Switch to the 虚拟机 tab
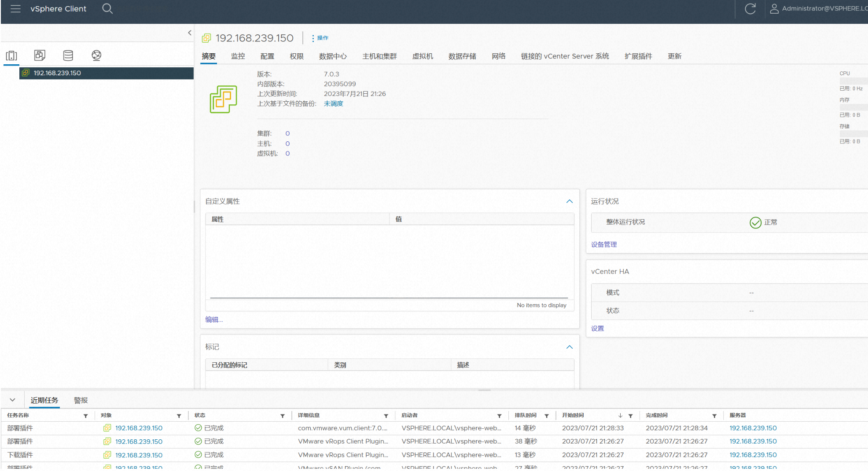The width and height of the screenshot is (868, 471). [x=423, y=56]
